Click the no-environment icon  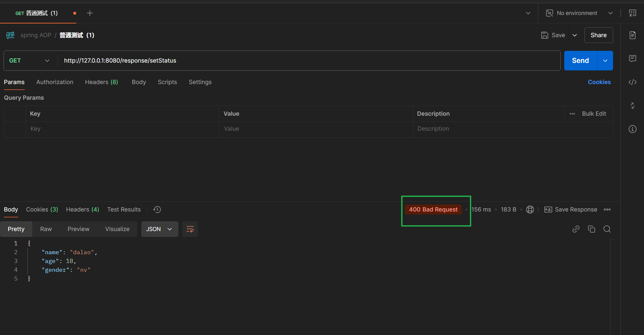pyautogui.click(x=549, y=13)
